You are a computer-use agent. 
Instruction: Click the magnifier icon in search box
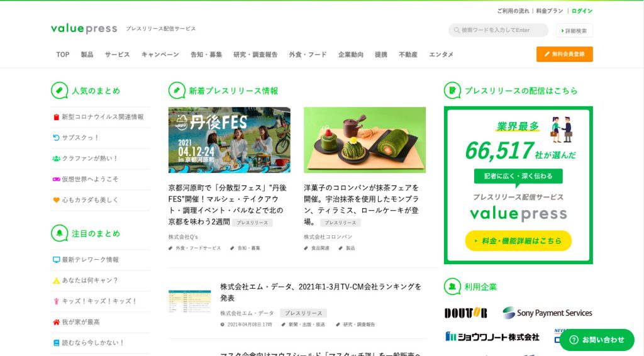[x=457, y=30]
